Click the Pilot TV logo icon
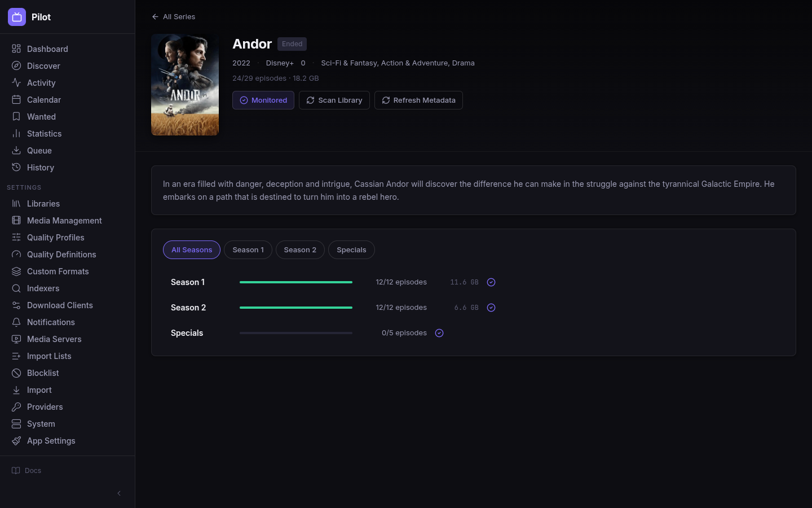 pos(17,17)
